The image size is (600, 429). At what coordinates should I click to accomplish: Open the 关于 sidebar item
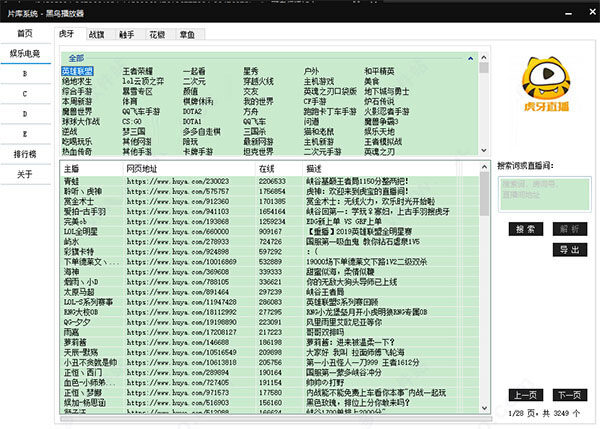point(25,175)
